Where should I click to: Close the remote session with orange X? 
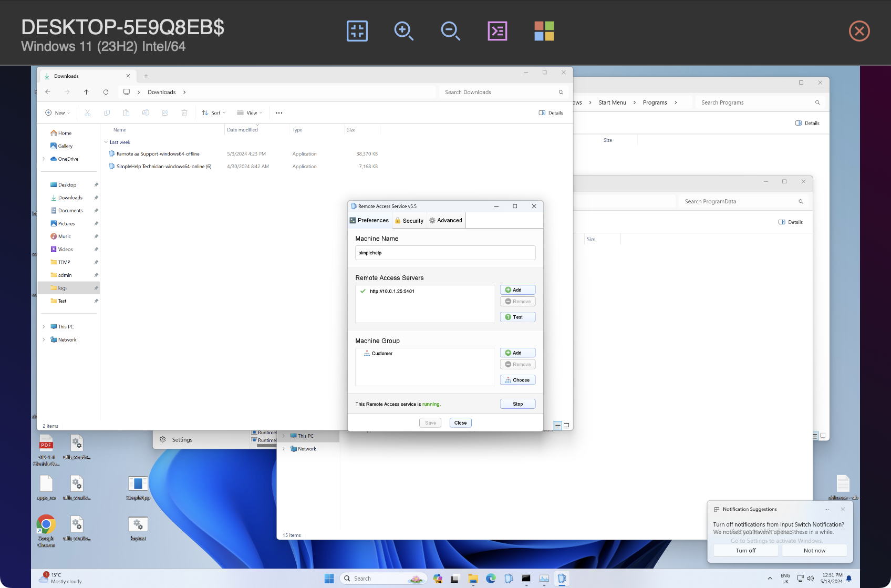(x=859, y=31)
